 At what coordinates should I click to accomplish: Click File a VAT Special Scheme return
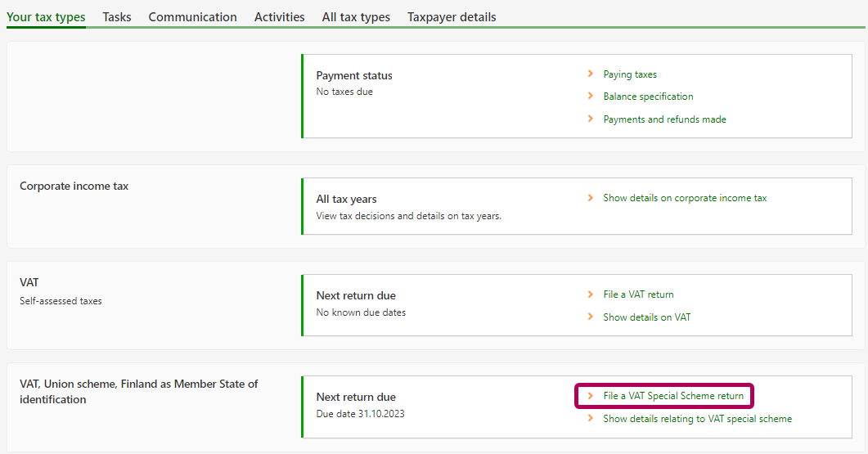[x=673, y=396]
